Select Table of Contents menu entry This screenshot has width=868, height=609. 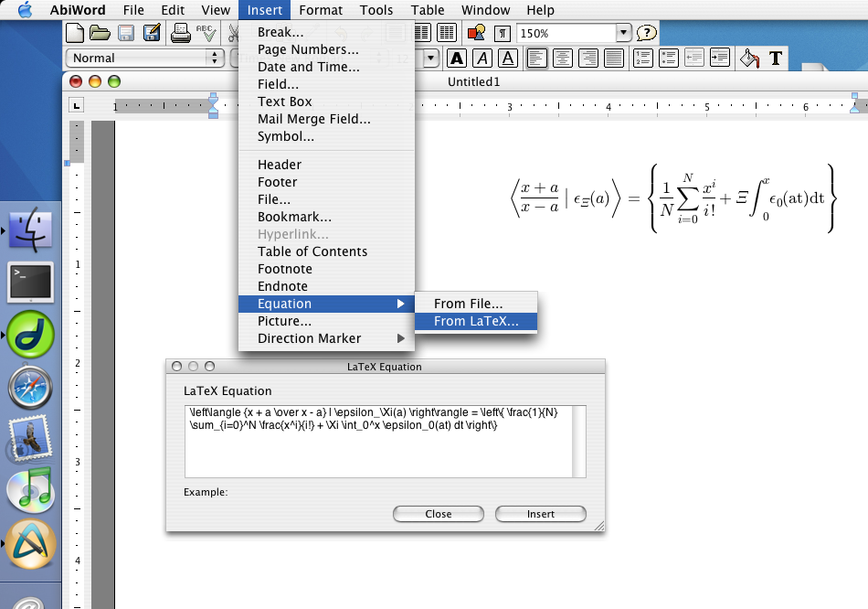coord(326,251)
